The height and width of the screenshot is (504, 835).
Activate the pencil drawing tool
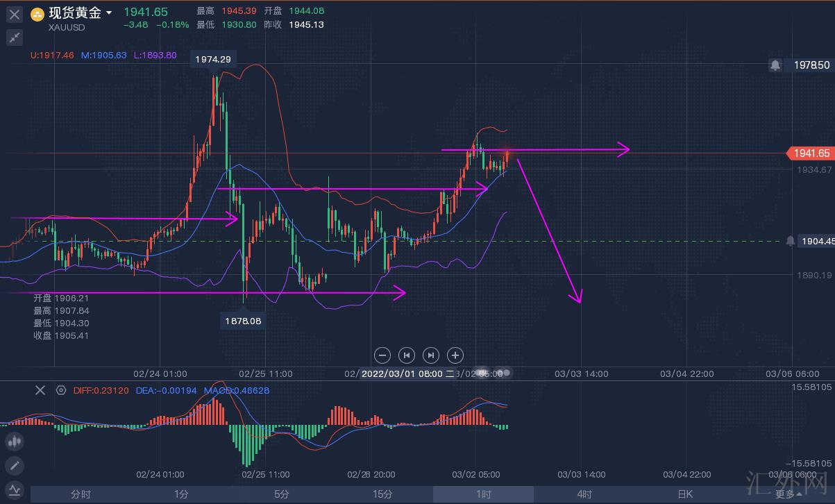[14, 465]
